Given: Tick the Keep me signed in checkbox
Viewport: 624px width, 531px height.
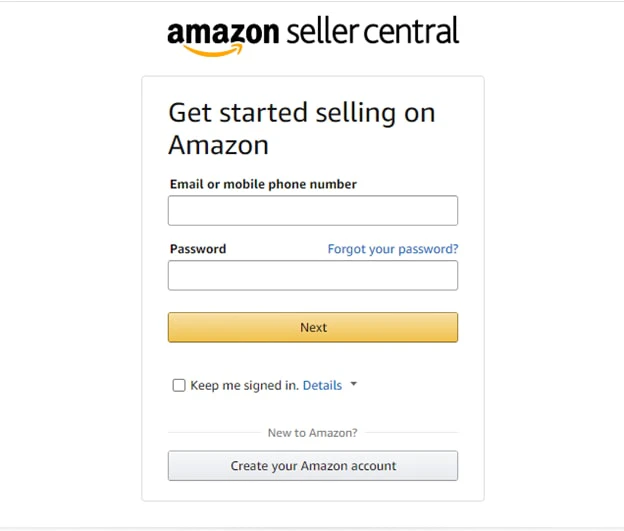Looking at the screenshot, I should 179,385.
